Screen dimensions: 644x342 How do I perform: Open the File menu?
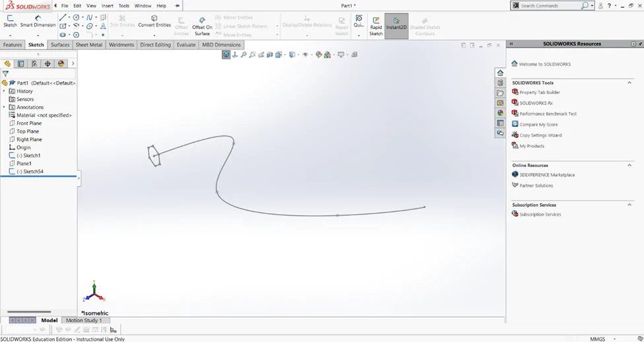tap(65, 6)
